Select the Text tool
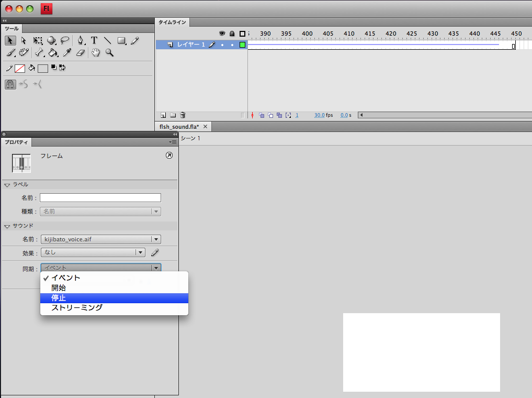Viewport: 532px width, 398px height. 94,40
